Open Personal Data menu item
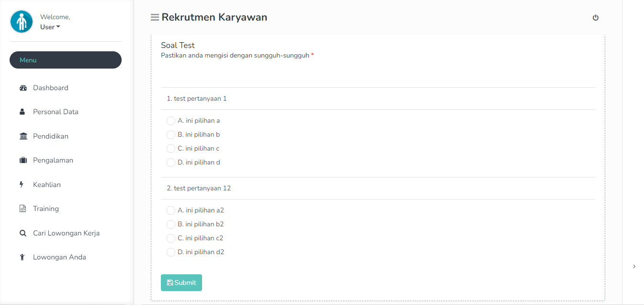This screenshot has height=305, width=644. coord(56,112)
